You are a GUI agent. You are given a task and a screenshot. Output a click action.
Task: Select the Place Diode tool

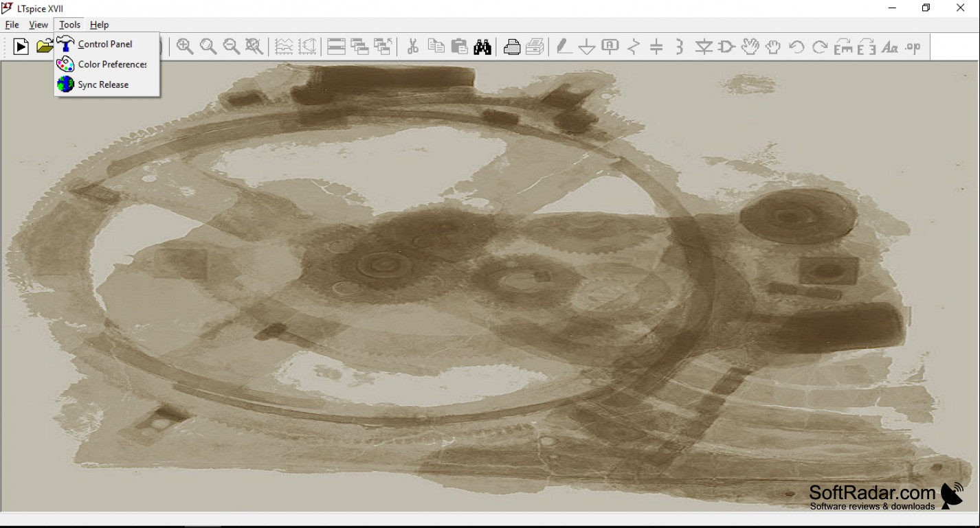pyautogui.click(x=704, y=47)
